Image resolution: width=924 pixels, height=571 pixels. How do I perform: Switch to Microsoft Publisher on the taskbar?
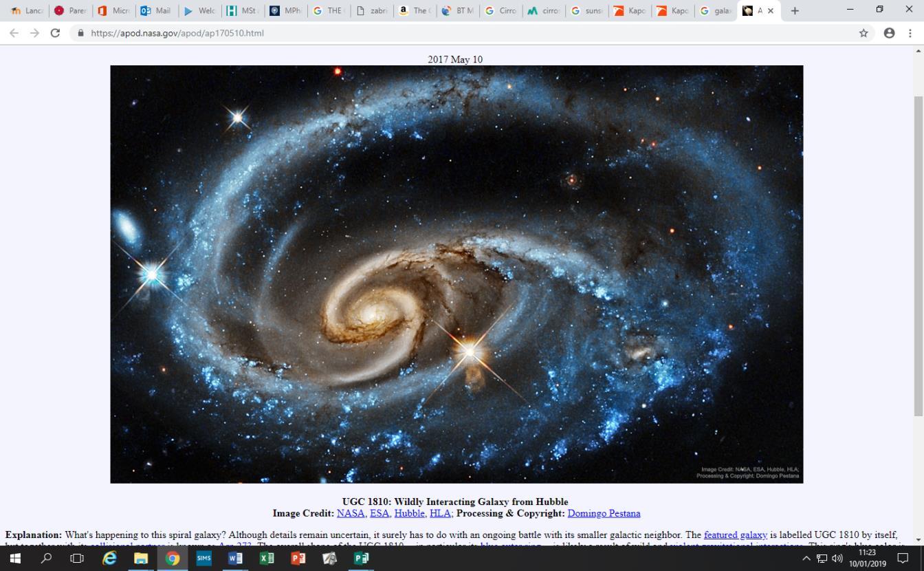pos(361,558)
